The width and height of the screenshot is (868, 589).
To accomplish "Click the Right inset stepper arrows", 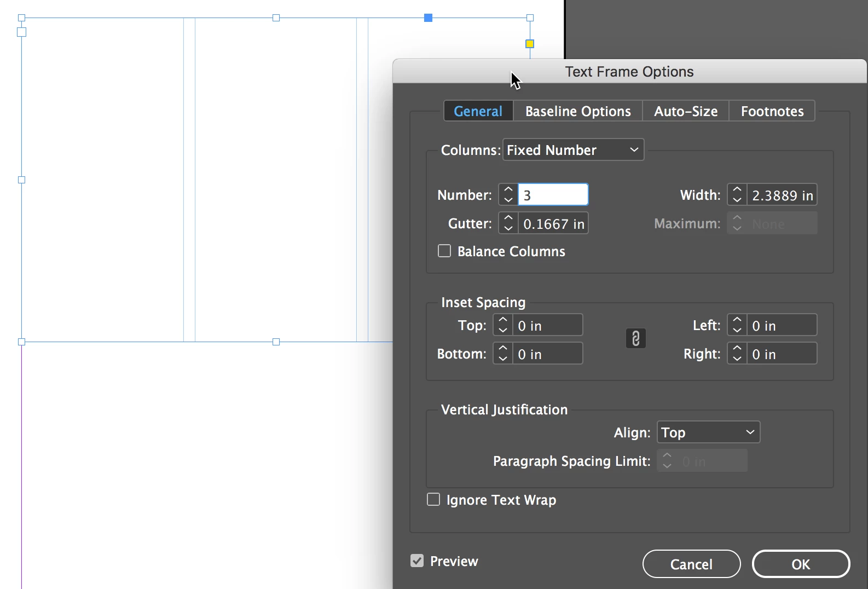I will coord(737,353).
